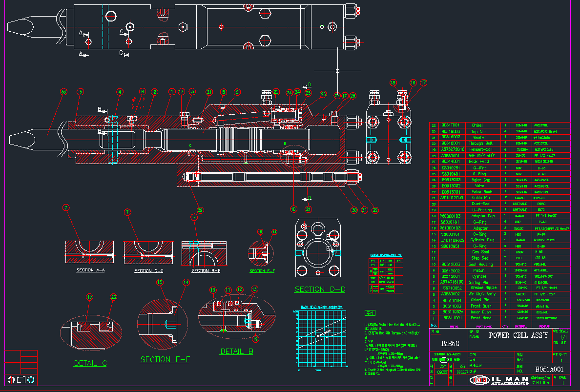Select the Chisel Pin part name
Image resolution: width=580 pixels, height=392 pixels.
point(480,300)
